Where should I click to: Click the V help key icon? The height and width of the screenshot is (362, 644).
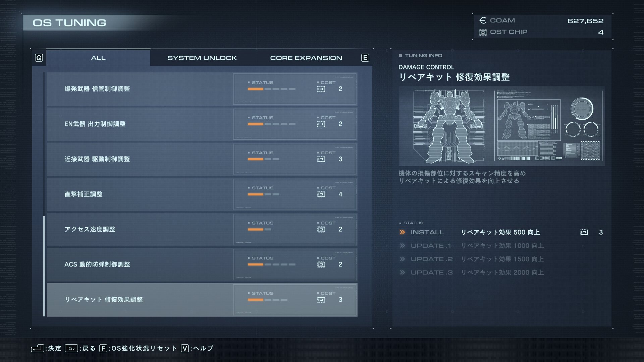point(184,348)
